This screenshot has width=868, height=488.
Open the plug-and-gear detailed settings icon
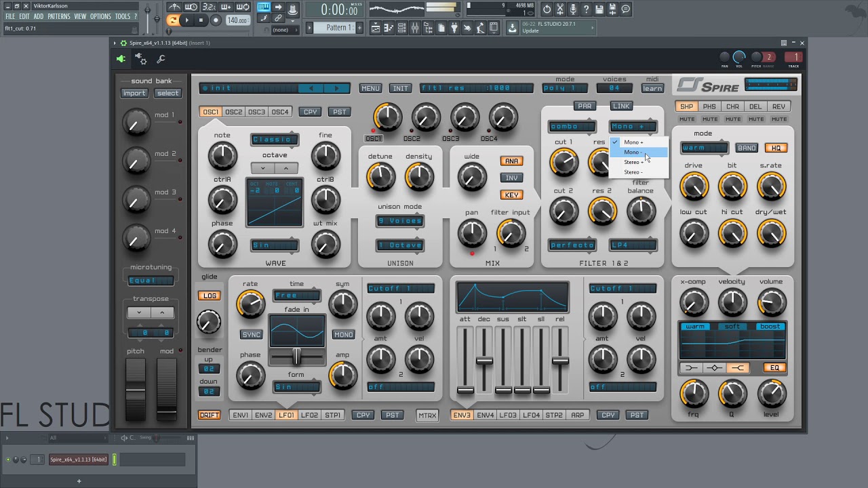[141, 60]
